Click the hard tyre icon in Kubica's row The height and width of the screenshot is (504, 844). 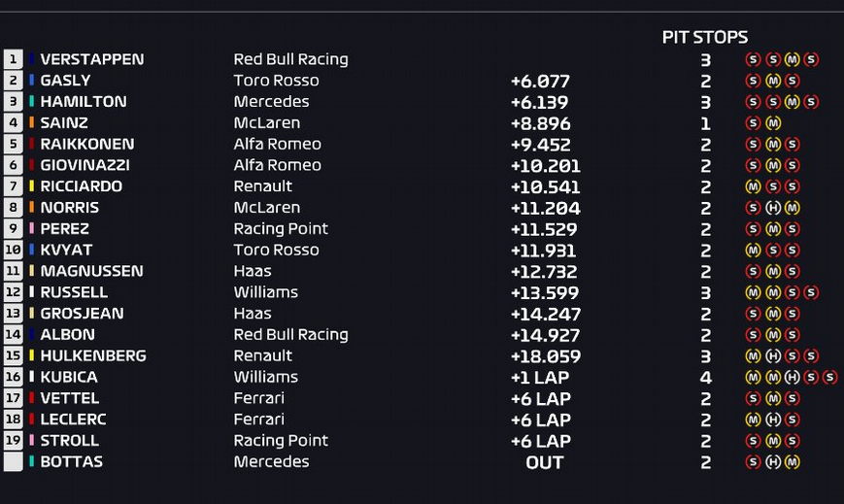click(x=792, y=378)
